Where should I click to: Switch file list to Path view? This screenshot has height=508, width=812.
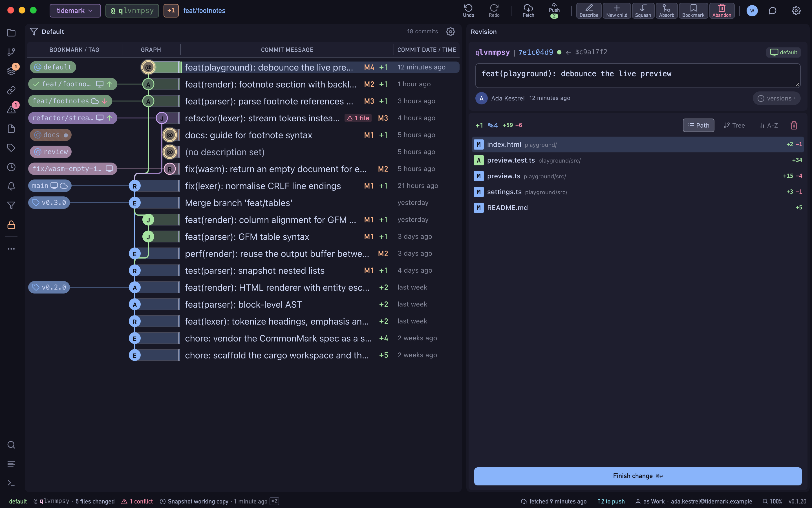(x=698, y=125)
